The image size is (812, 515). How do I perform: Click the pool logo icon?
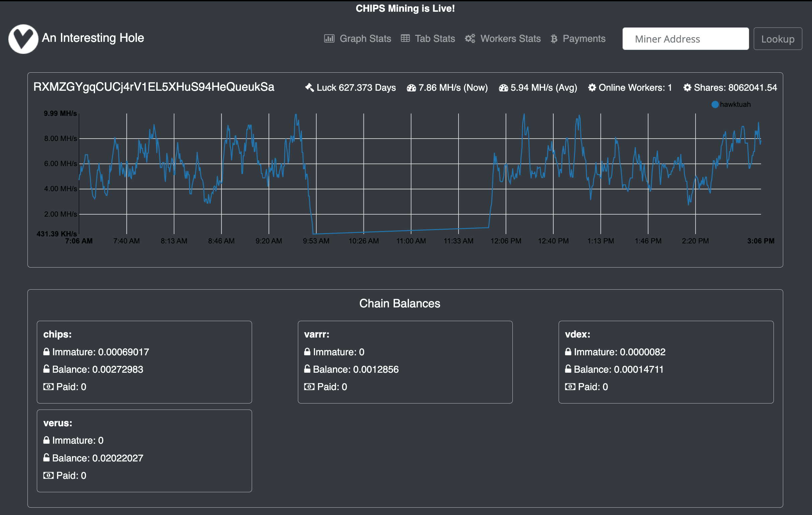click(23, 39)
